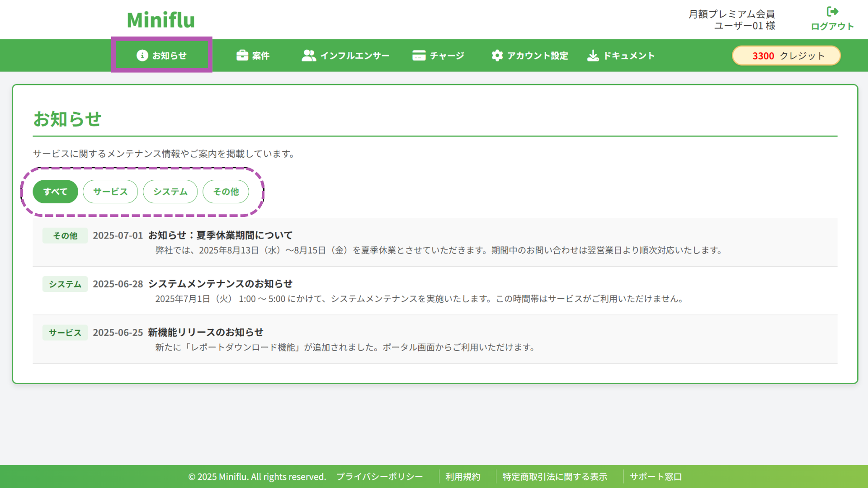Click the 3300 クレジット balance badge
Viewport: 868px width, 488px height.
(786, 55)
